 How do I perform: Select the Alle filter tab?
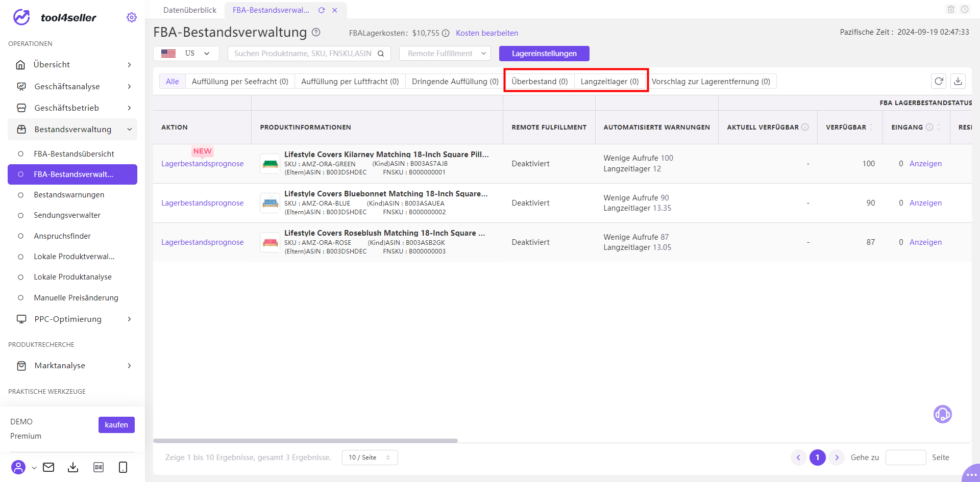173,82
